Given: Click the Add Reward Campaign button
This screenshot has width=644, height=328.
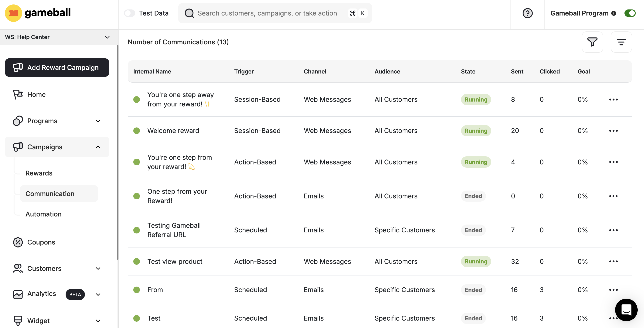Looking at the screenshot, I should pyautogui.click(x=57, y=67).
